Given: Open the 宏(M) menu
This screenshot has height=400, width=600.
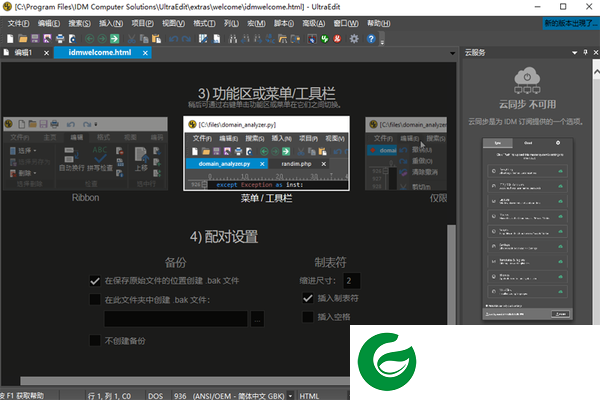Looking at the screenshot, I should click(x=256, y=23).
